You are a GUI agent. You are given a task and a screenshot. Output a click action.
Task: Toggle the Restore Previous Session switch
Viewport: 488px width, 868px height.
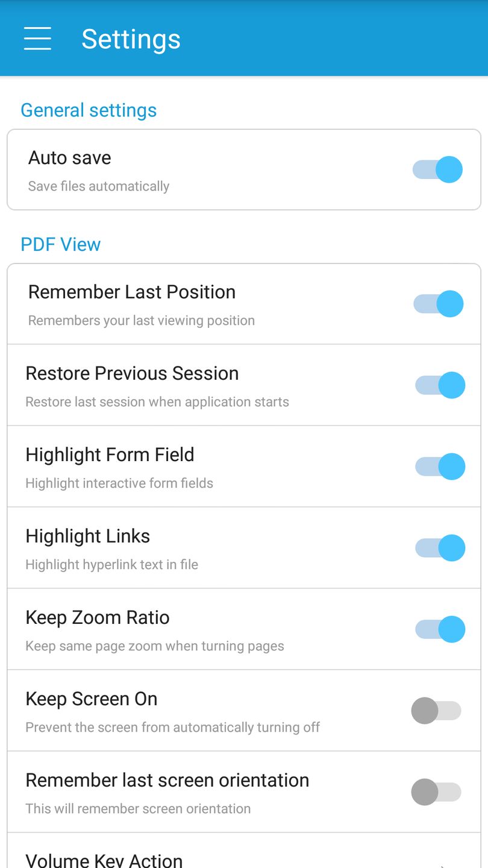coord(440,385)
